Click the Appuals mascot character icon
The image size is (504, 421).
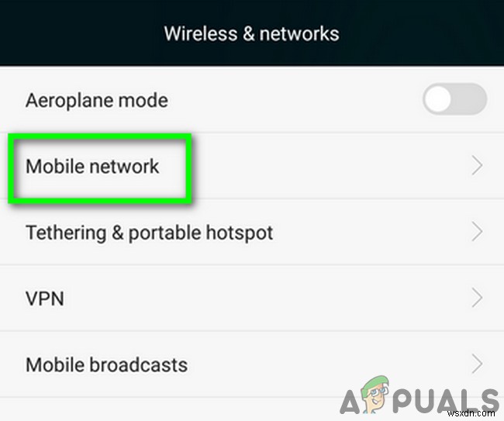pos(375,394)
